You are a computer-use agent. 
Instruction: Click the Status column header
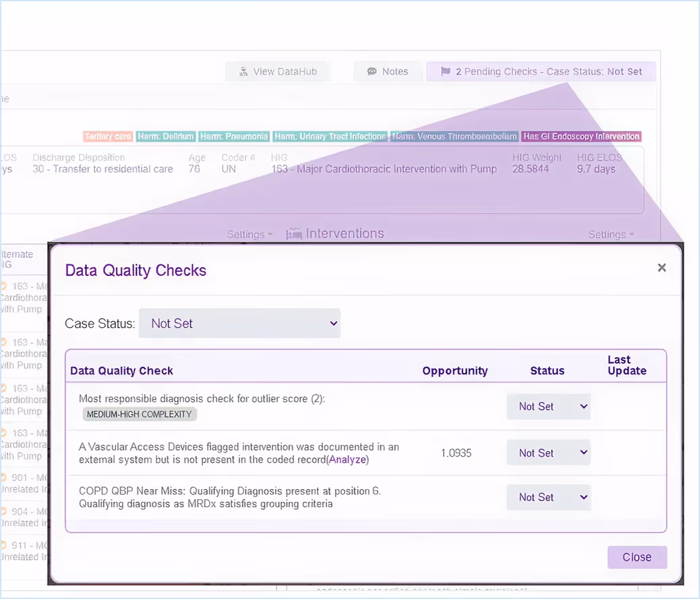point(548,371)
